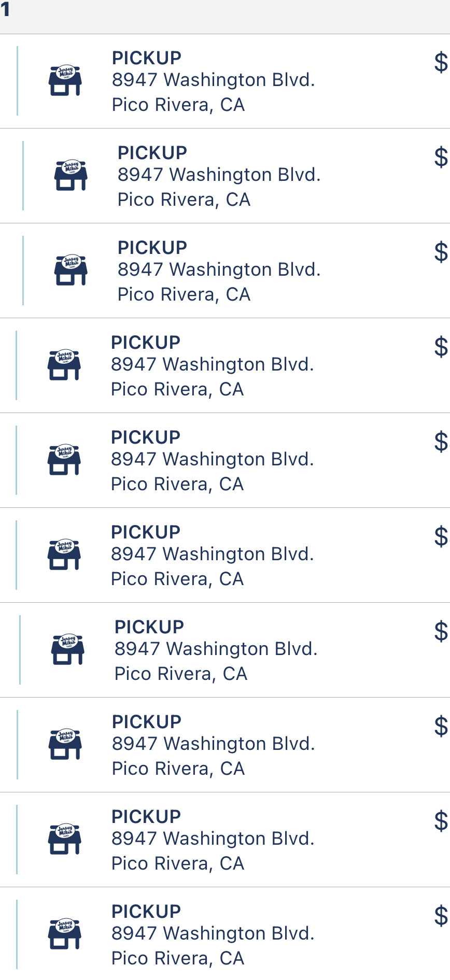The height and width of the screenshot is (980, 450).
Task: Open the third PICKUP order address entry
Action: pyautogui.click(x=219, y=271)
